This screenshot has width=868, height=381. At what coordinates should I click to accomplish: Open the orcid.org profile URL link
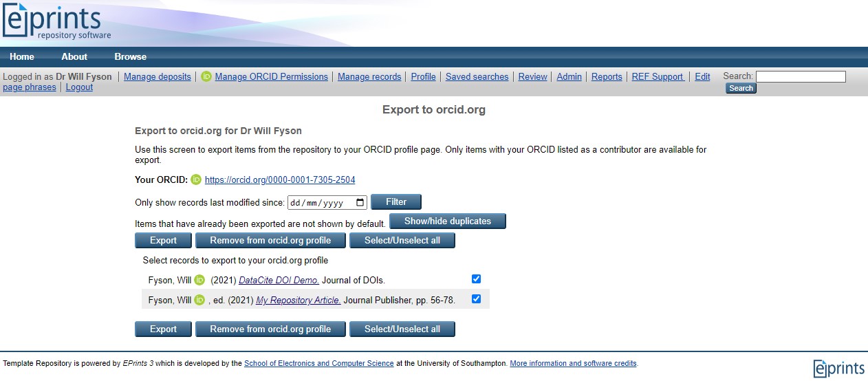click(x=280, y=180)
